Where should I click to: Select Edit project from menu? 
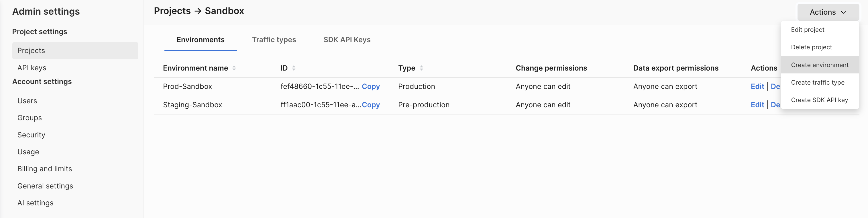click(x=807, y=30)
